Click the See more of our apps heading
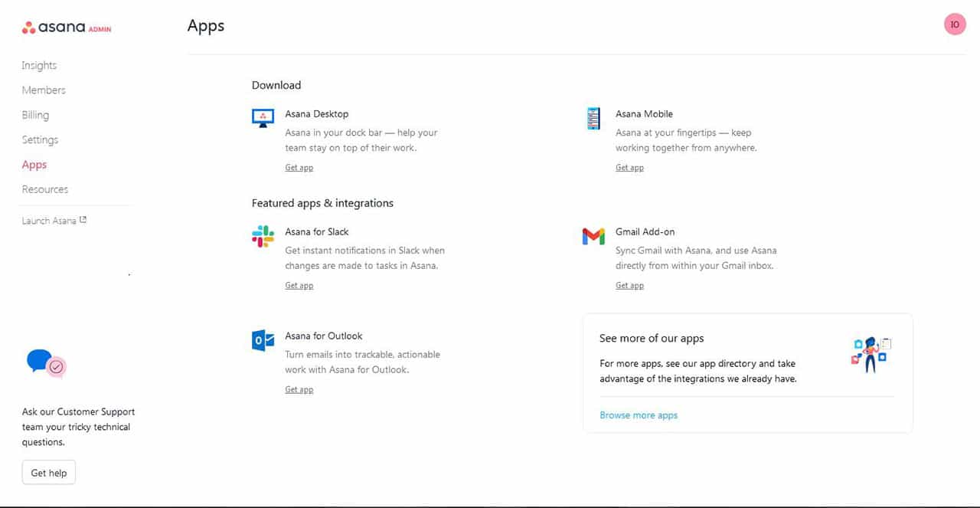The width and height of the screenshot is (980, 508). pos(652,338)
